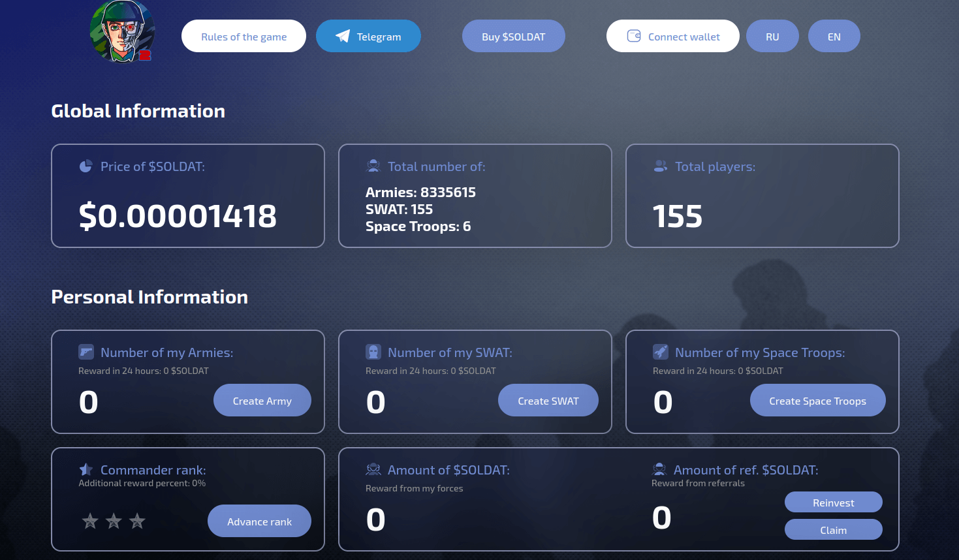Reinvest referral $SOLDAT rewards

point(834,502)
